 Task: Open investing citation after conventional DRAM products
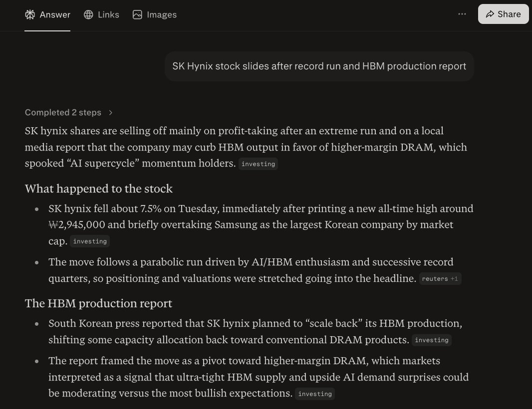pyautogui.click(x=432, y=340)
